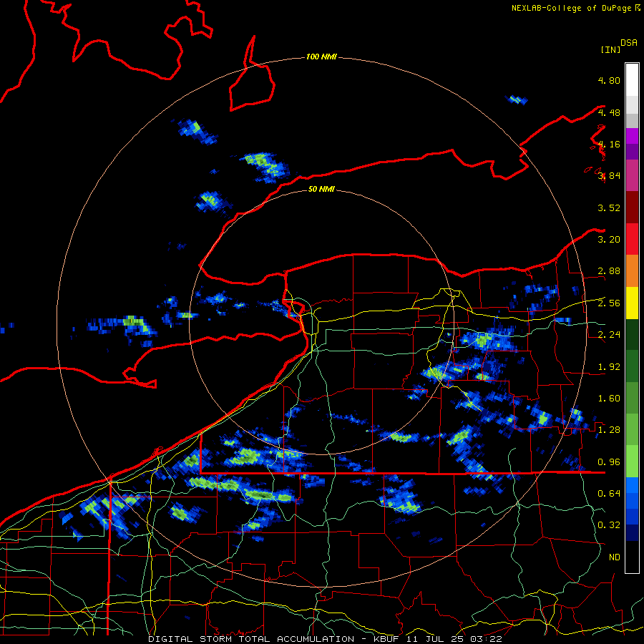Pick the black ND swatch in legend

[x=632, y=557]
